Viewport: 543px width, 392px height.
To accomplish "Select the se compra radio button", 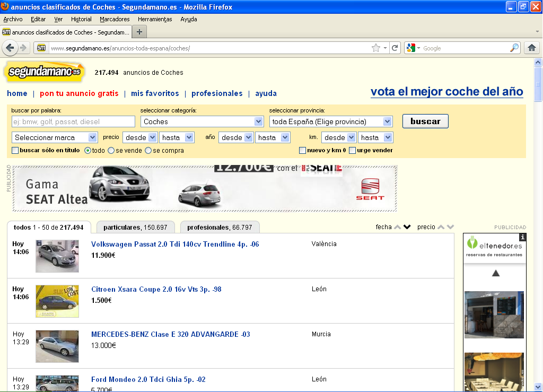I will 148,150.
